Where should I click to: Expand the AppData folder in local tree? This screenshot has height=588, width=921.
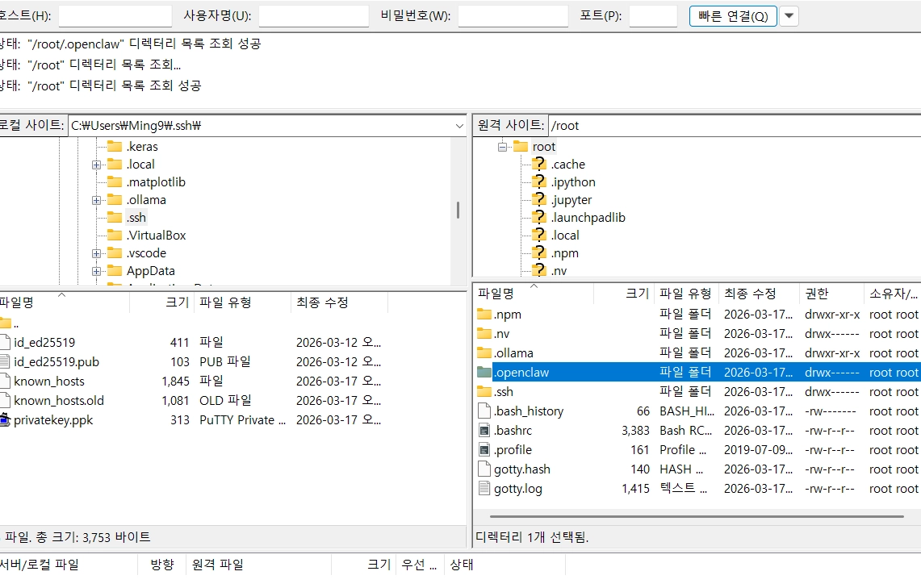tap(96, 271)
